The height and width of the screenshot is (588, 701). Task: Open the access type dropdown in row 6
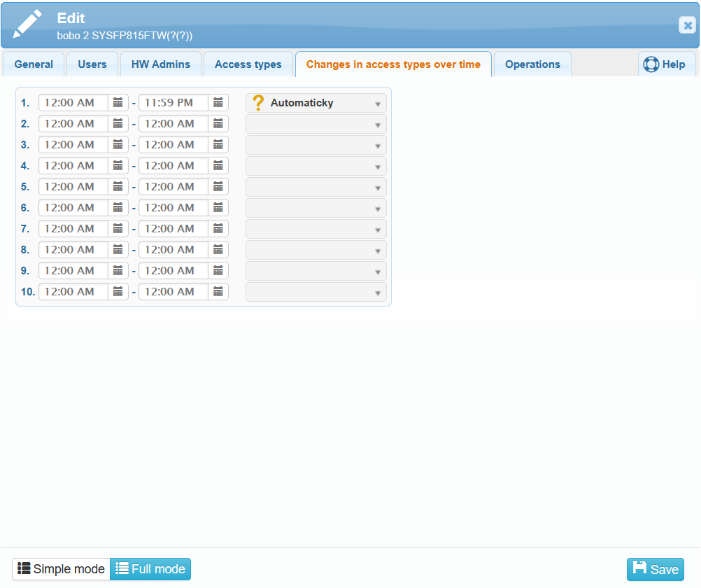tap(316, 208)
